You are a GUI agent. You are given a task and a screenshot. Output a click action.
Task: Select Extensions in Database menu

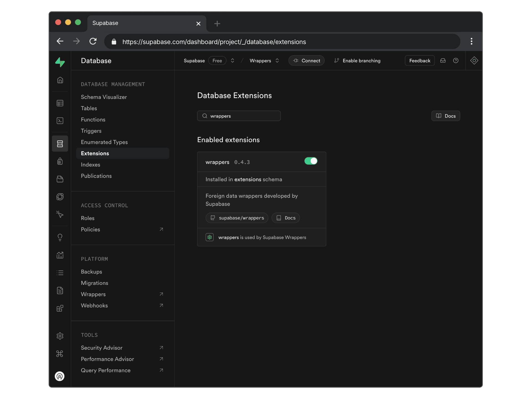(122, 153)
